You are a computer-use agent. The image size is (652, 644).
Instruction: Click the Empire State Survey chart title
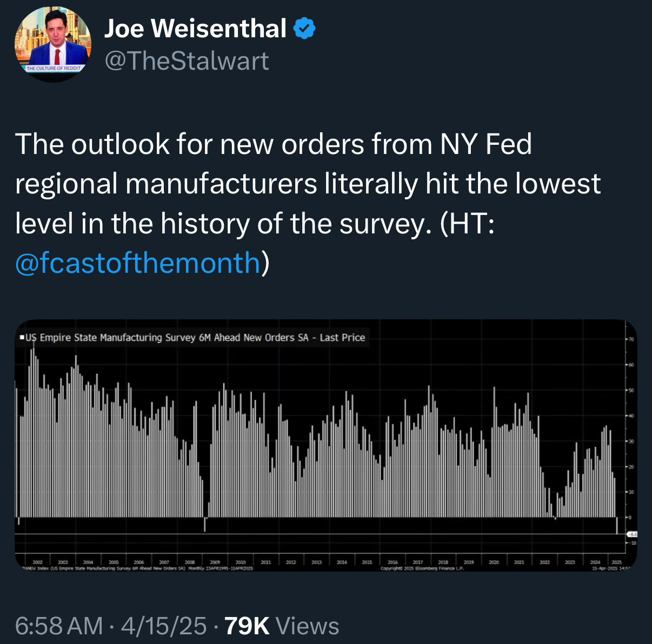(x=195, y=338)
